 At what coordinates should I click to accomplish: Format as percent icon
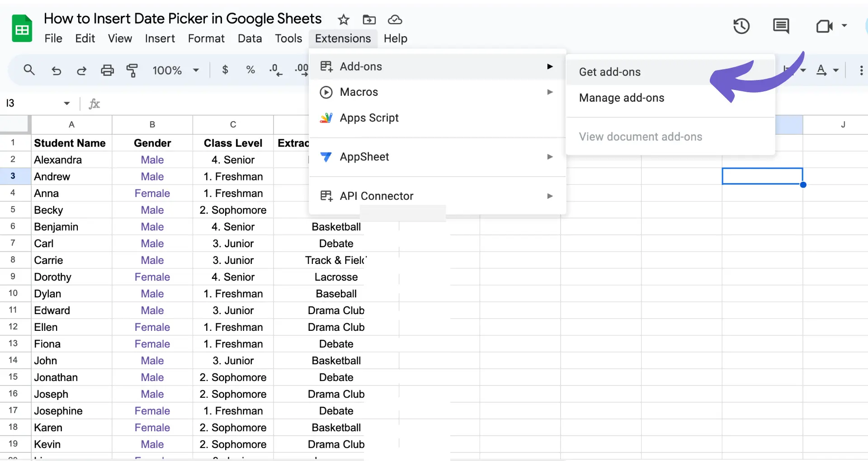coord(250,70)
